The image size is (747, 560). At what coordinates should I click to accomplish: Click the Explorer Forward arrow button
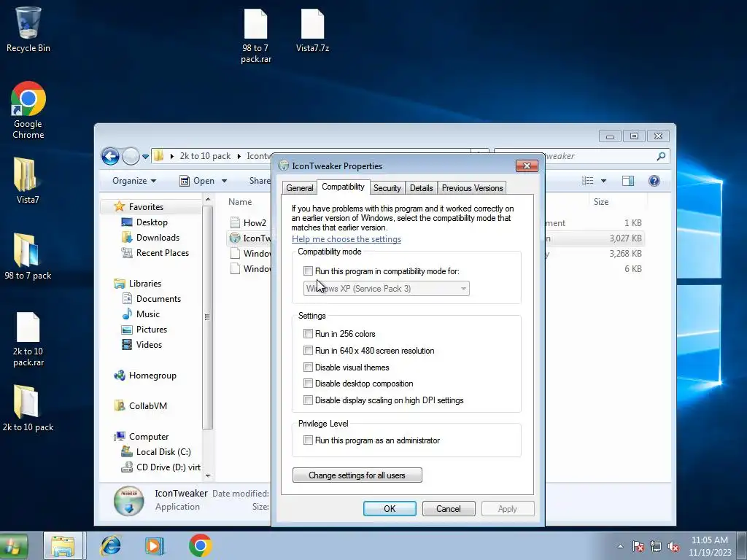[131, 156]
